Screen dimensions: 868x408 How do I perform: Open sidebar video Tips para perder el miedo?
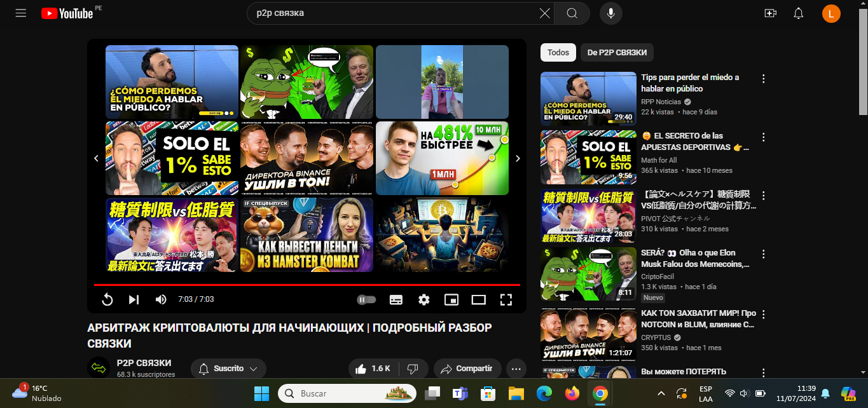point(690,83)
